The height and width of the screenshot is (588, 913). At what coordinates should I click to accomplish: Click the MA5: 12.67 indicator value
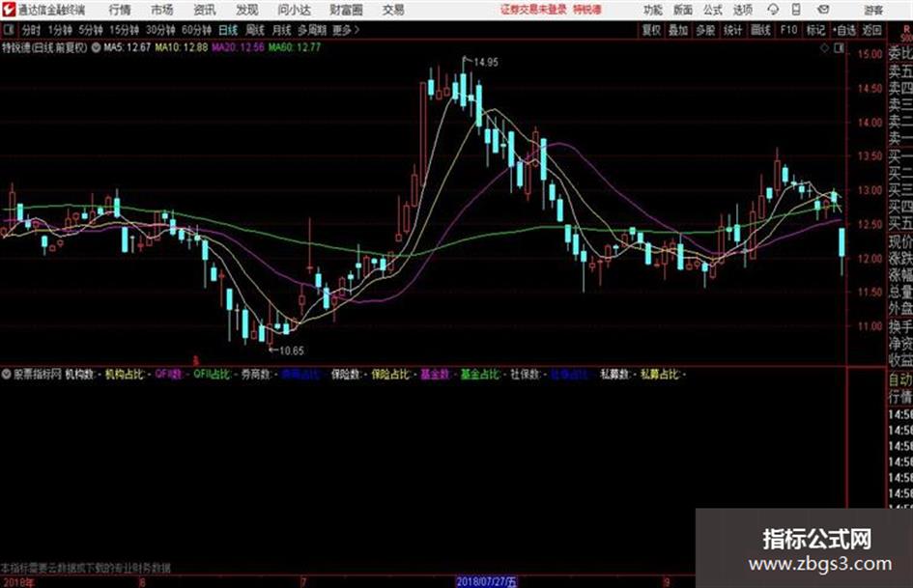coord(128,47)
